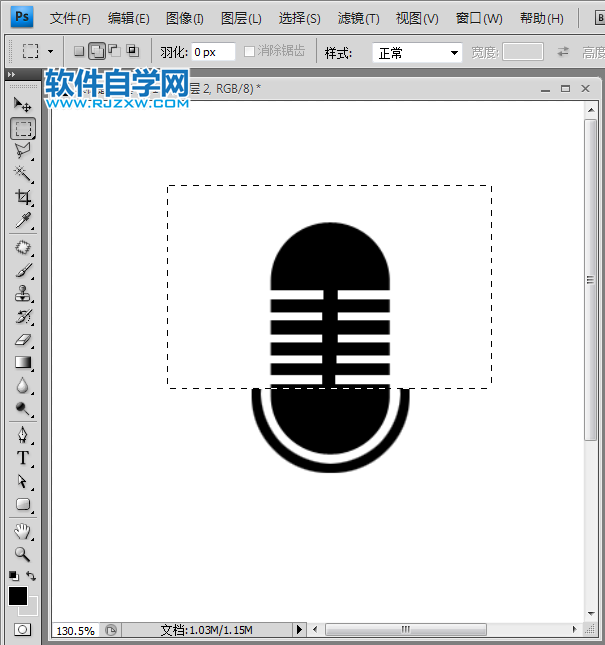Select the Pen tool
Viewport: 605px width, 645px height.
pos(22,434)
